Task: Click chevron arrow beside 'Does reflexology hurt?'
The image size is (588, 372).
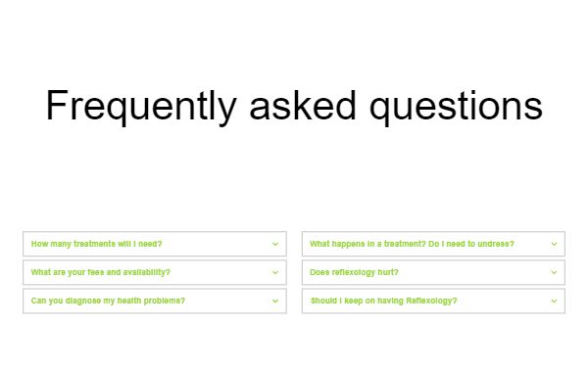Action: click(x=554, y=272)
